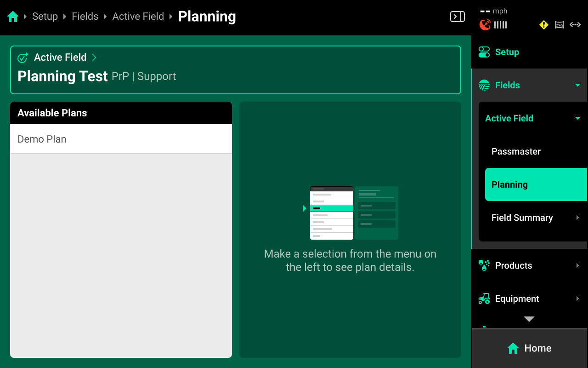Click the red GPS satellite dish icon

485,25
